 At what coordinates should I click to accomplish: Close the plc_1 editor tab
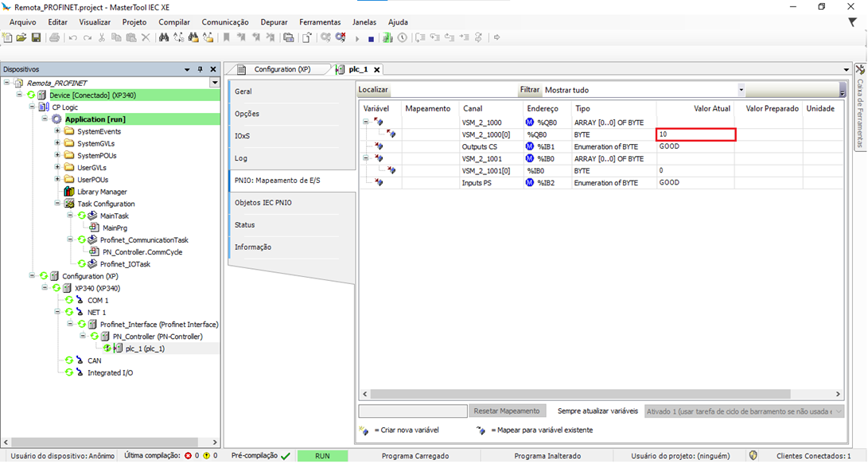[377, 70]
